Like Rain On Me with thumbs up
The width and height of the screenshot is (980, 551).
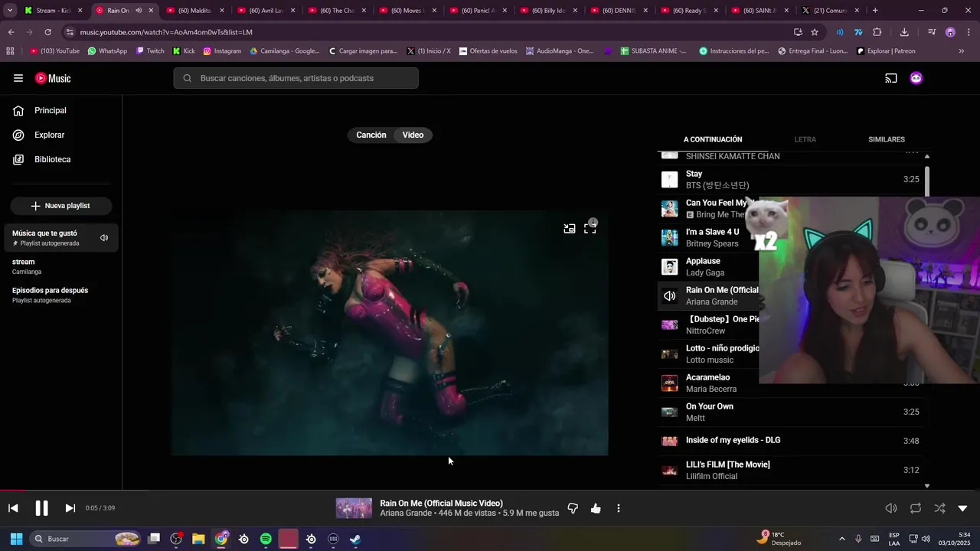coord(596,508)
